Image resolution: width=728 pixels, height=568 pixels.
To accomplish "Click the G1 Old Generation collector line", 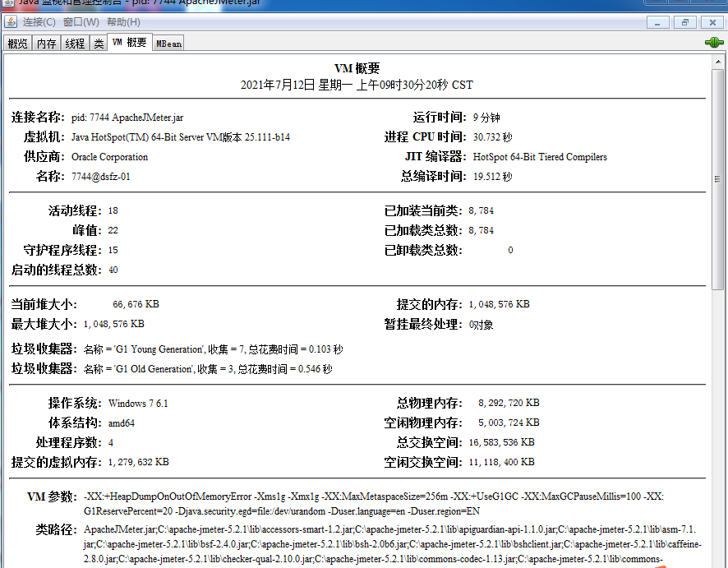I will (208, 369).
